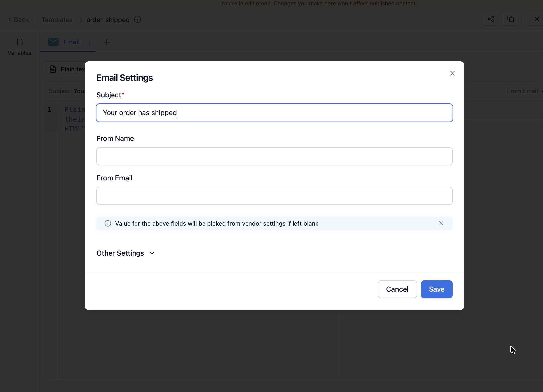Click the info icon in the banner
The image size is (543, 392).
pos(108,223)
